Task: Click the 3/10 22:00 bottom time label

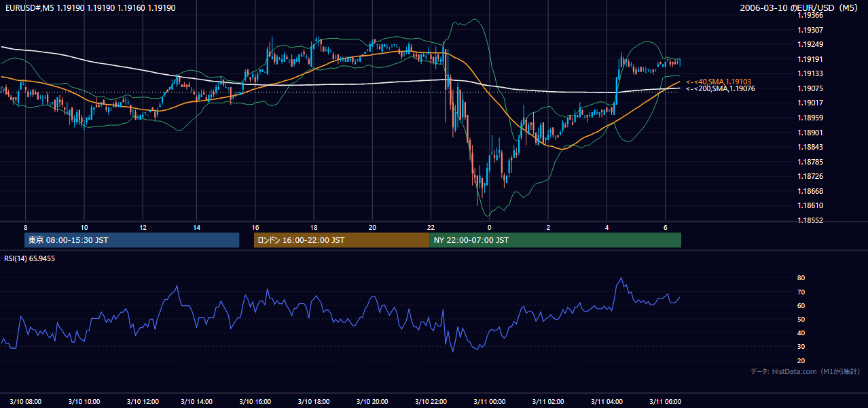Action: click(x=431, y=401)
